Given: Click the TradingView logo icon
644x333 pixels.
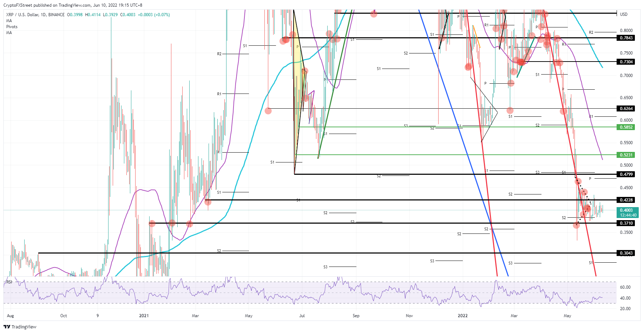Looking at the screenshot, I should coord(7,327).
